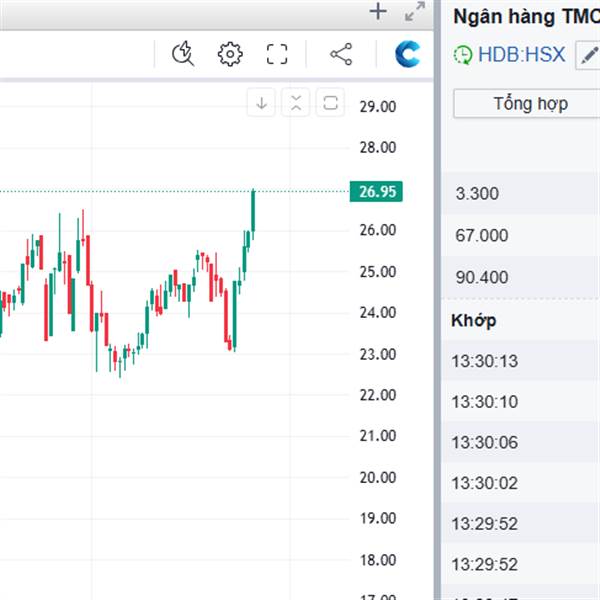
Task: Open the quick search lightning magnifier icon
Action: (183, 54)
